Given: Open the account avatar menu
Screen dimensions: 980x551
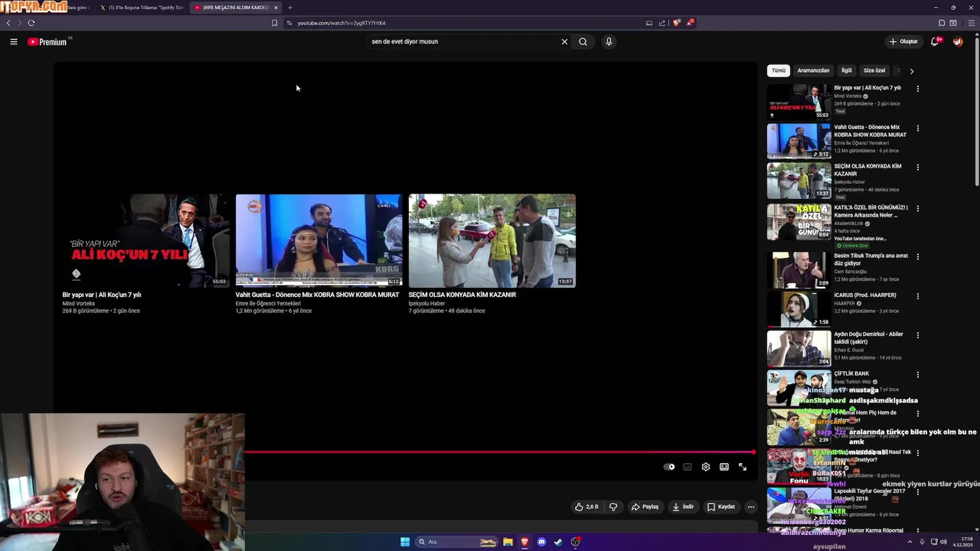Looking at the screenshot, I should click(958, 41).
